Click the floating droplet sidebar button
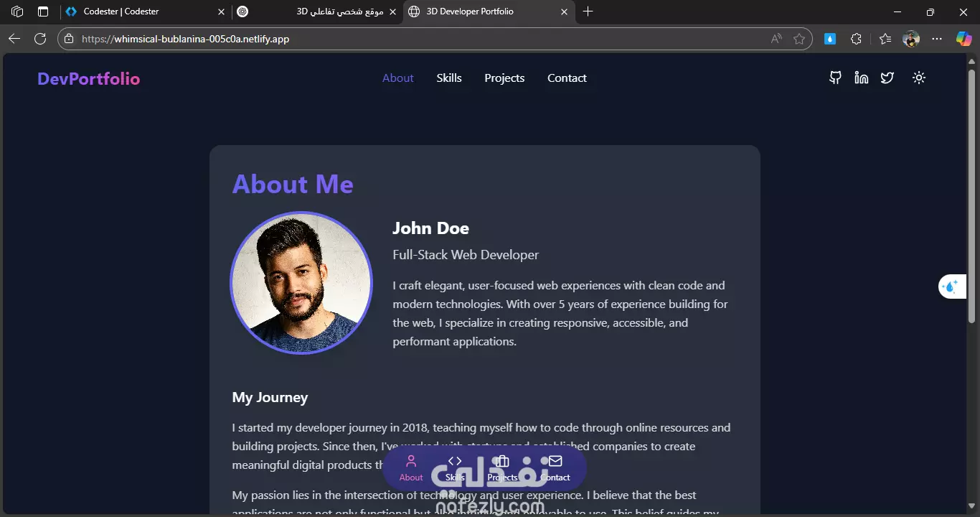Viewport: 980px width, 517px height. (951, 287)
